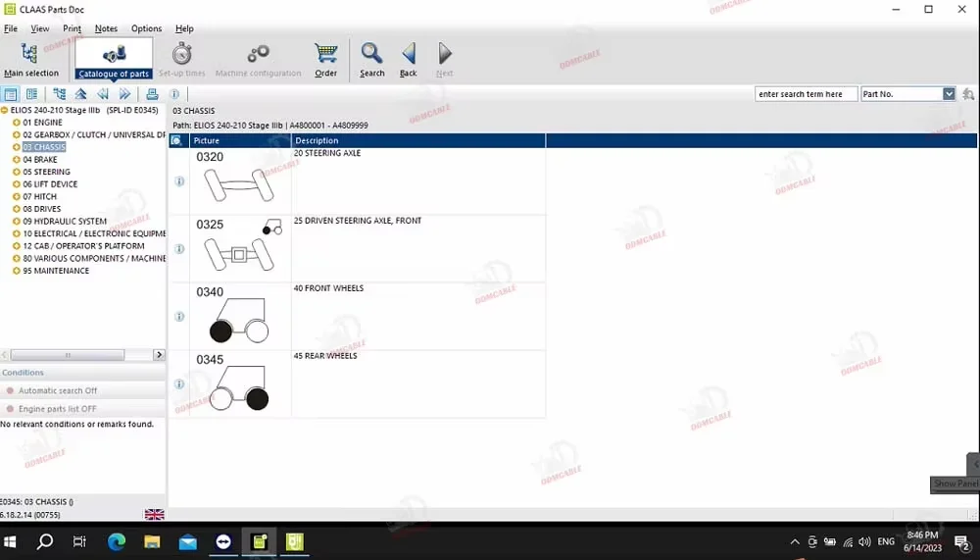Select the 05 STEERING tree entry

tap(46, 172)
